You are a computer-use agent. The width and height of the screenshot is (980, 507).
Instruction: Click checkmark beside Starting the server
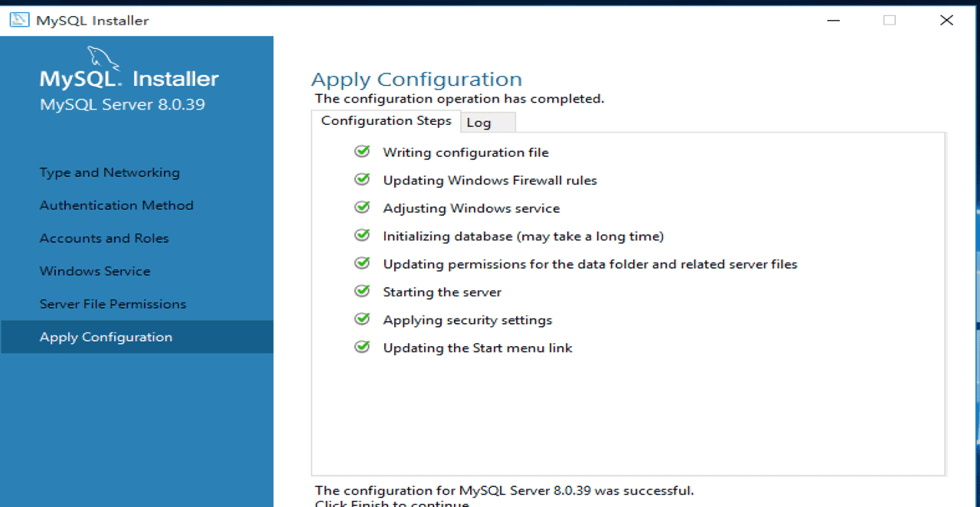click(x=362, y=291)
